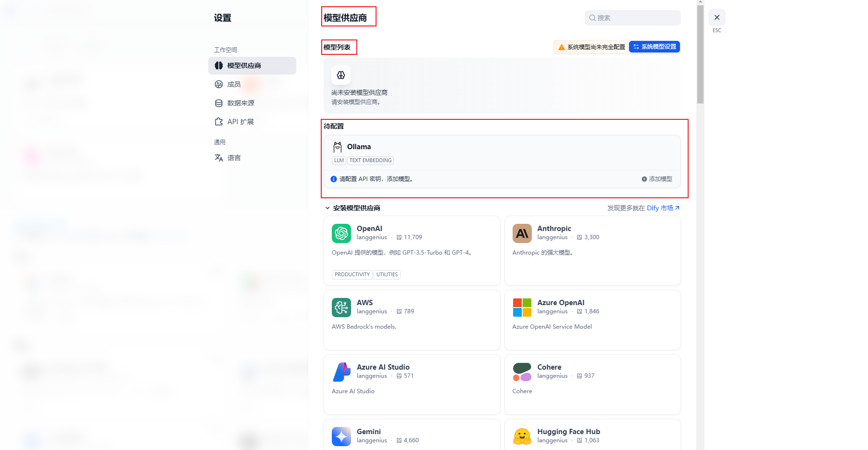Open AWS provider card title
The height and width of the screenshot is (450, 868).
[365, 303]
